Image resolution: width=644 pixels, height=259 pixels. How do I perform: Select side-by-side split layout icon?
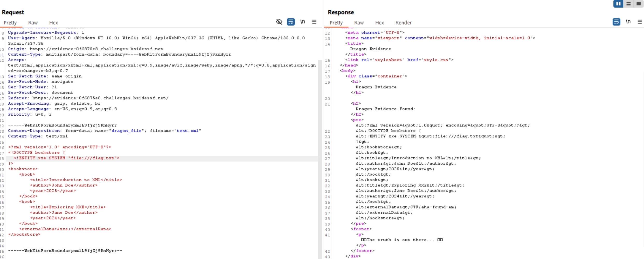tap(618, 4)
